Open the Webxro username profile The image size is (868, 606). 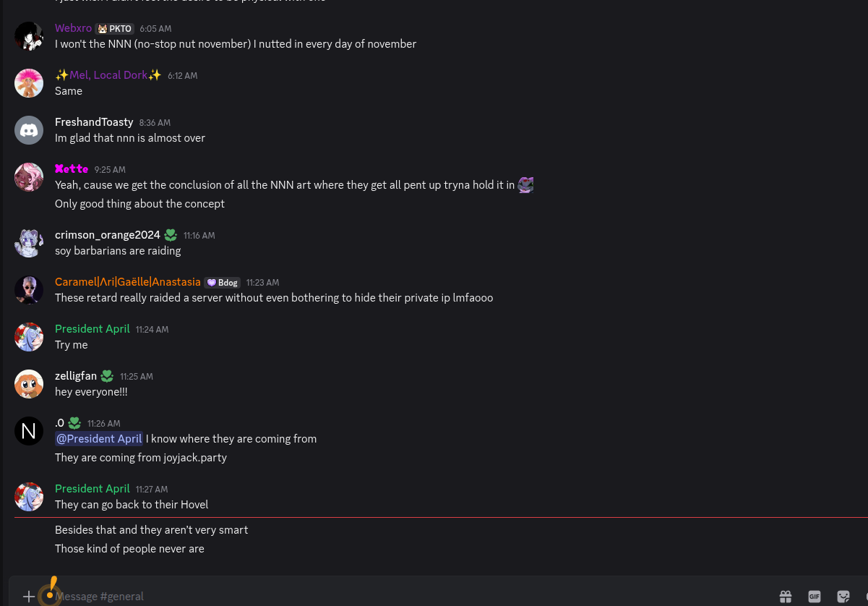coord(73,28)
